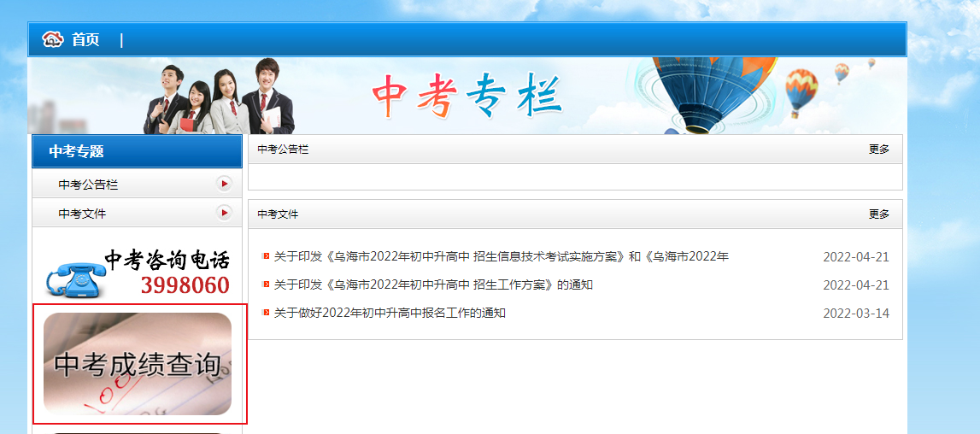
Task: Click the red arrow icon beside 中考公告栏
Action: 224,184
